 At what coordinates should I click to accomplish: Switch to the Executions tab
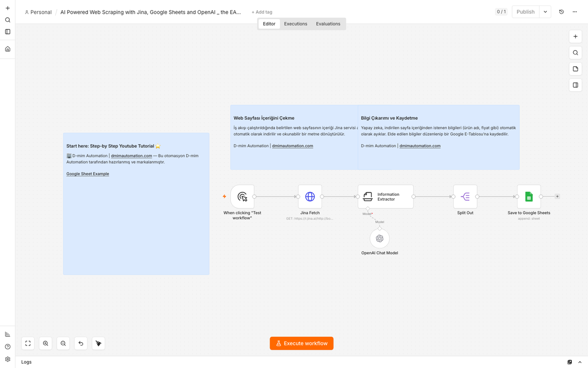[x=295, y=24]
